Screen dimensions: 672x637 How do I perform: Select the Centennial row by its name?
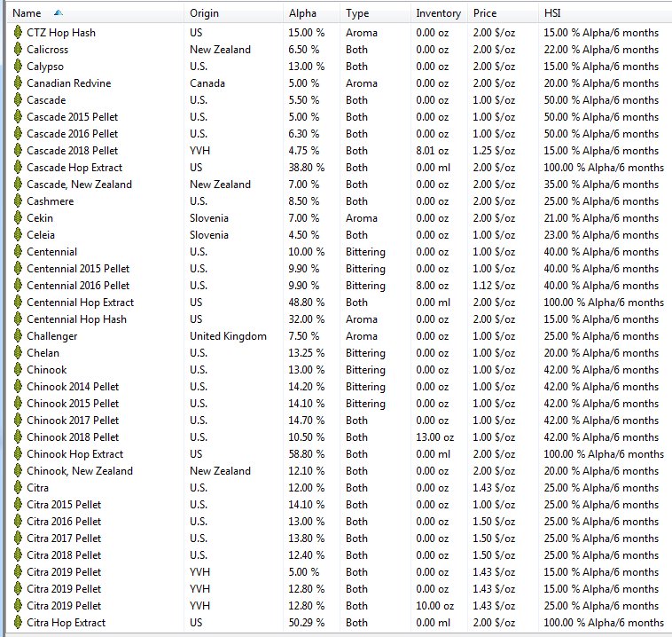pos(51,252)
